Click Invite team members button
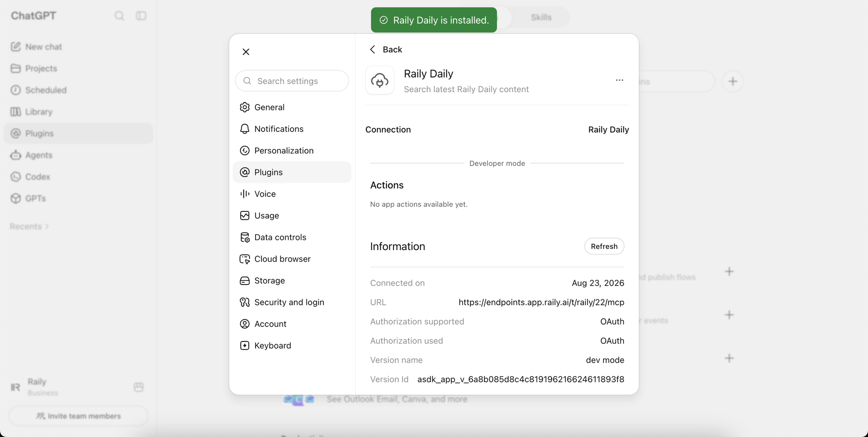868x437 pixels. click(x=79, y=416)
